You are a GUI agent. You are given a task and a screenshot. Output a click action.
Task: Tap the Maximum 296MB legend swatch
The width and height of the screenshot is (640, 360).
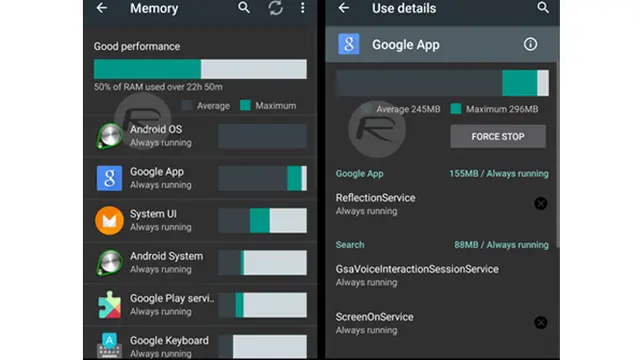(x=456, y=109)
